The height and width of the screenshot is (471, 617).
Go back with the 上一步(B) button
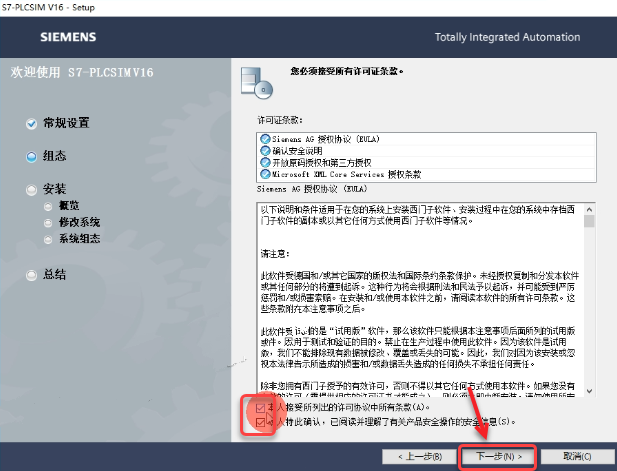tap(420, 456)
